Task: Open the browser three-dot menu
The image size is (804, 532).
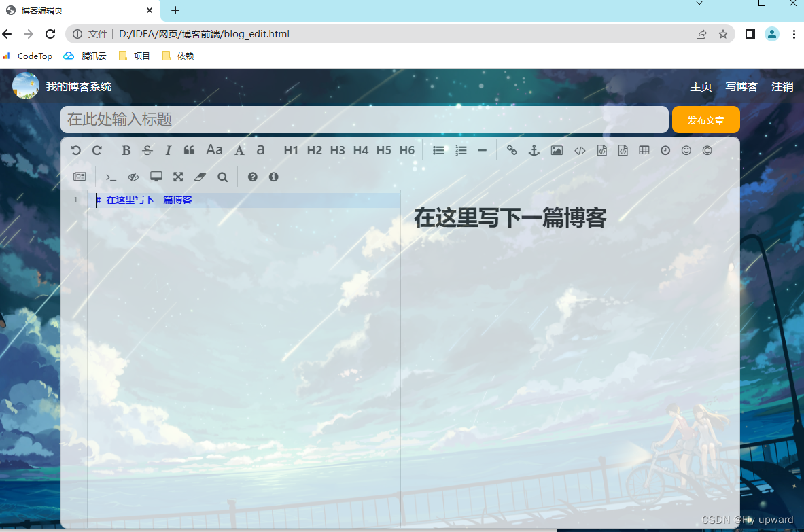Action: 794,35
